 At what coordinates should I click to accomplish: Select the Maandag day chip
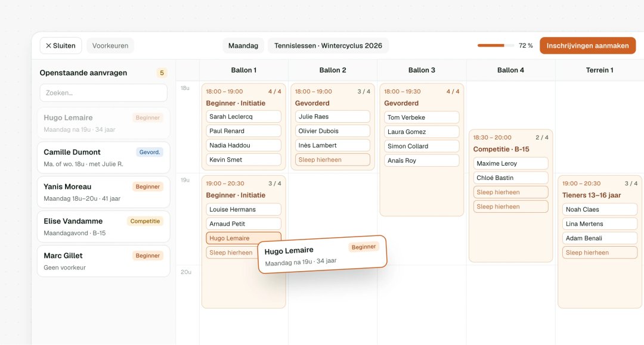point(243,45)
